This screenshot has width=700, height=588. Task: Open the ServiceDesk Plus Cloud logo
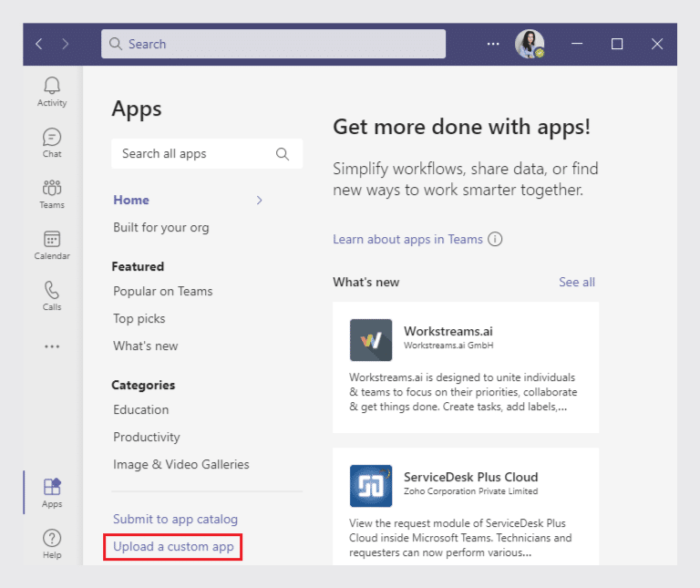pyautogui.click(x=371, y=486)
